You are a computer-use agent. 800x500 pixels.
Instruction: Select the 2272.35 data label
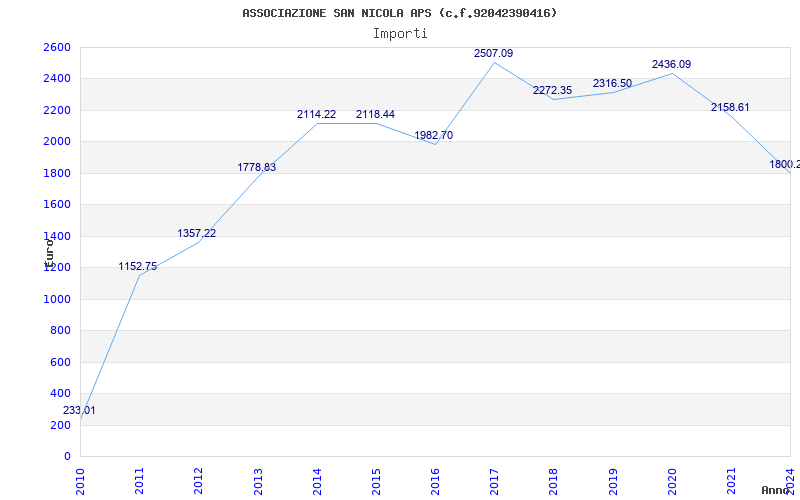point(552,90)
